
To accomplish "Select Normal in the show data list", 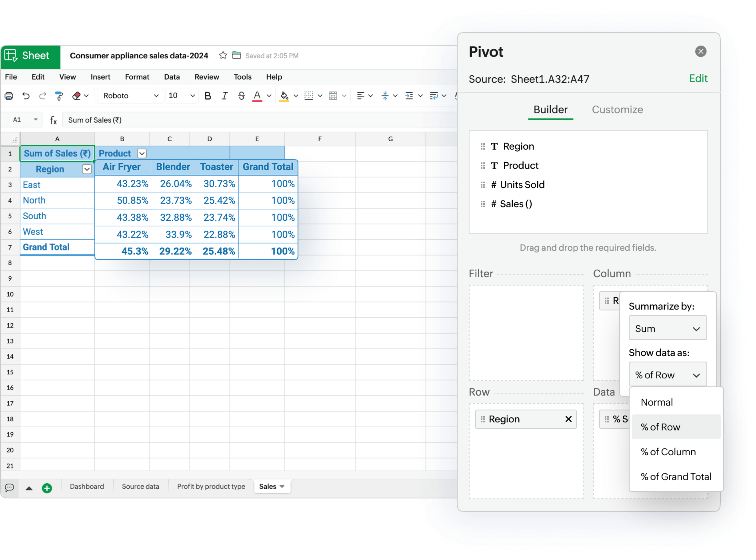I will 676,402.
